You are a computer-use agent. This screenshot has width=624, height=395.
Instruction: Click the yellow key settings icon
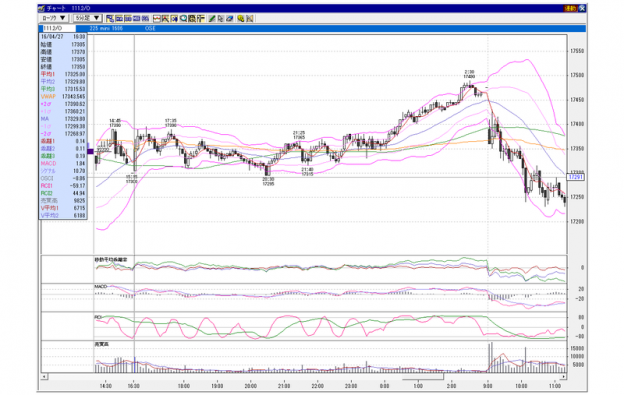click(241, 18)
